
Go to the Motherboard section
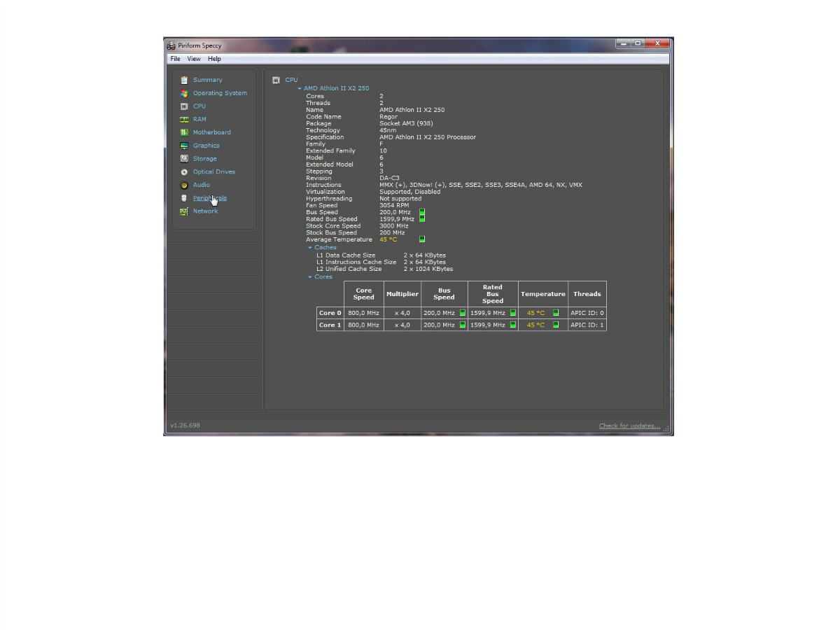(211, 132)
